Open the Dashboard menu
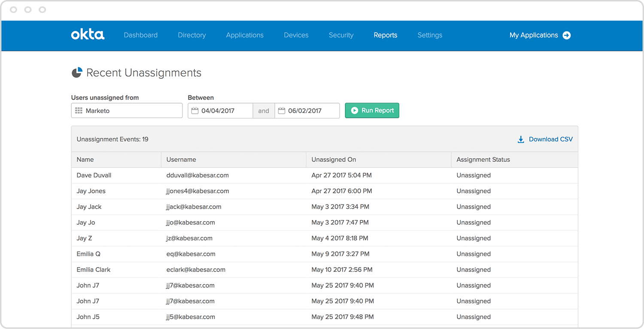 [140, 35]
